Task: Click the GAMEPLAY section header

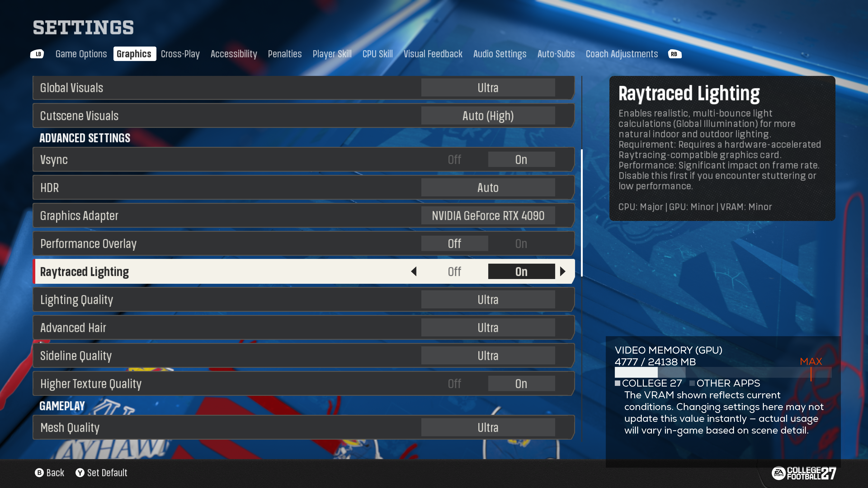Action: coord(62,406)
